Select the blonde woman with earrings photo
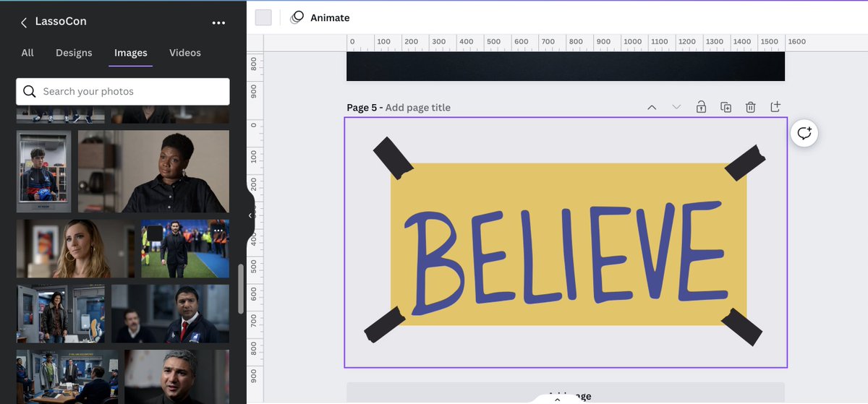 click(x=75, y=249)
